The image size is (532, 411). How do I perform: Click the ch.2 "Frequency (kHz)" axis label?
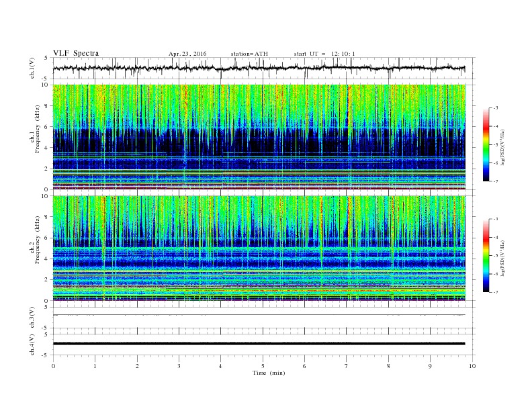pyautogui.click(x=37, y=240)
